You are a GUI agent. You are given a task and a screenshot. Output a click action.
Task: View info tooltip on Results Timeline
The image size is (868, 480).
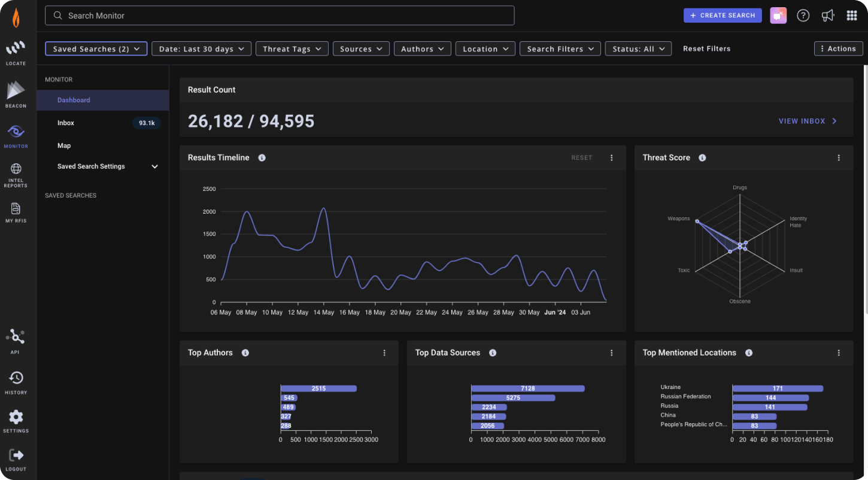click(262, 157)
